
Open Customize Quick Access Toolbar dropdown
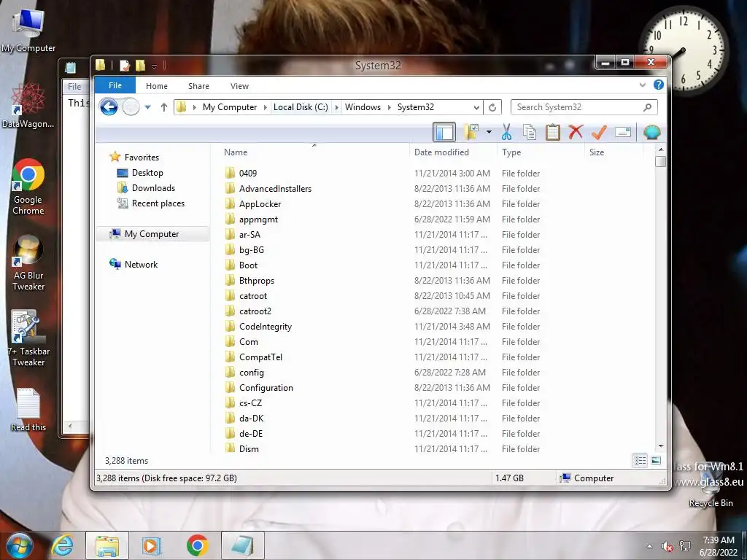[154, 66]
